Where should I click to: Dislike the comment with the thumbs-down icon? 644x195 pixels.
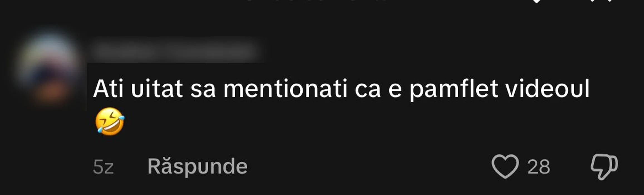click(x=604, y=167)
